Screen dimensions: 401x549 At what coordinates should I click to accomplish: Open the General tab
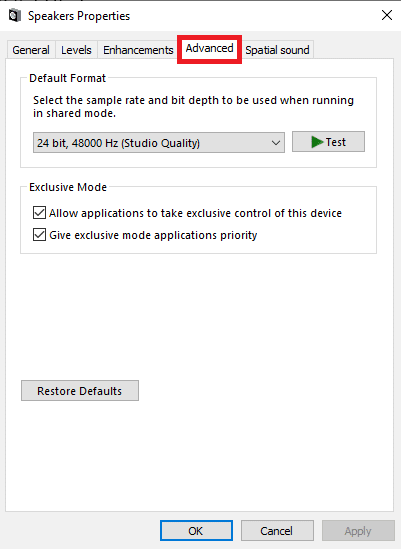tap(31, 50)
